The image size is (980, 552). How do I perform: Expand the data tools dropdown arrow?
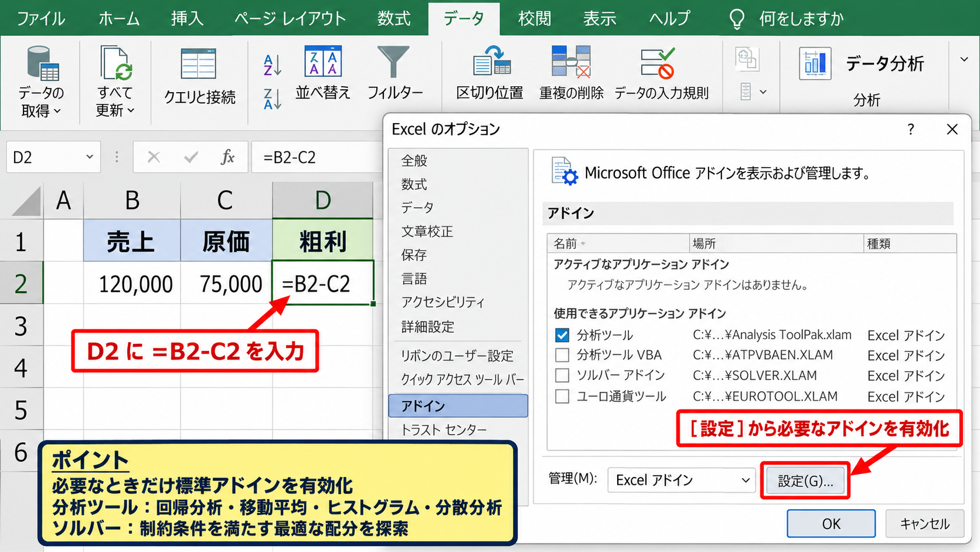(763, 92)
